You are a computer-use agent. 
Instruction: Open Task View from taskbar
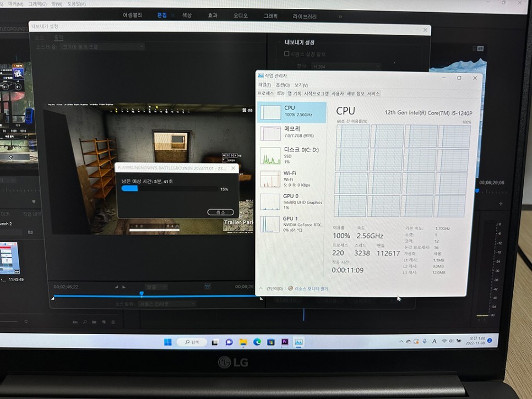point(215,342)
